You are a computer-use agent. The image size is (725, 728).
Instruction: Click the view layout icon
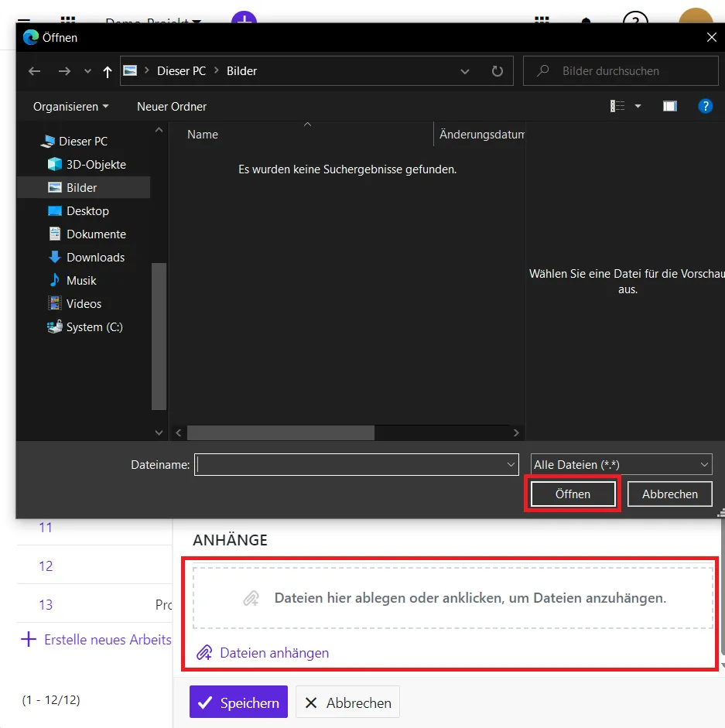(x=617, y=106)
